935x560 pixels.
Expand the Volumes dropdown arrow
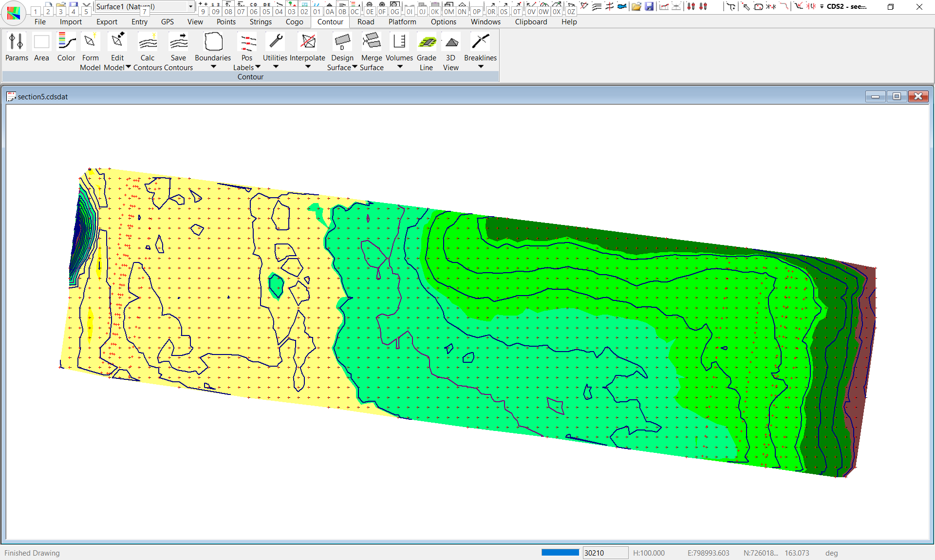[400, 67]
